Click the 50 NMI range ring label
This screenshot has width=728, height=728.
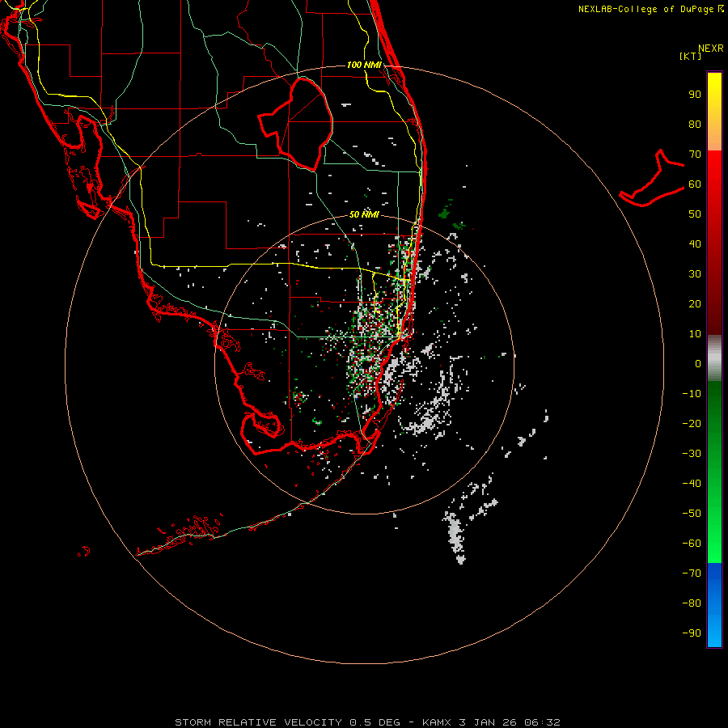pos(364,214)
